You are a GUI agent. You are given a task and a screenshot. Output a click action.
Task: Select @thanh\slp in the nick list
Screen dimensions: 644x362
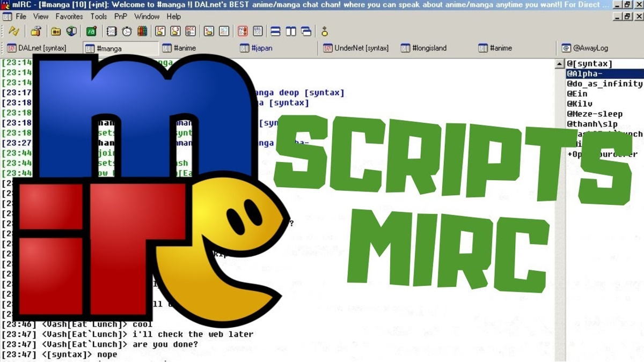(592, 124)
